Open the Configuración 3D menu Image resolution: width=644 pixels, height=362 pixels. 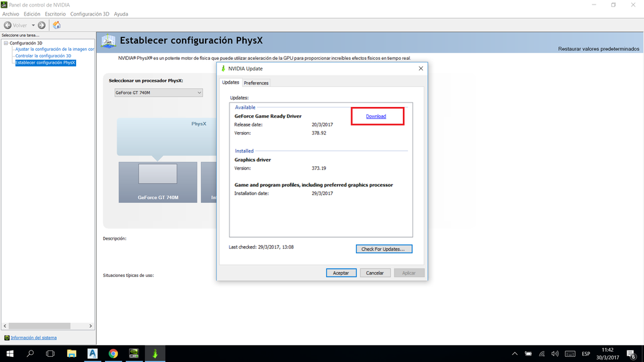[90, 14]
